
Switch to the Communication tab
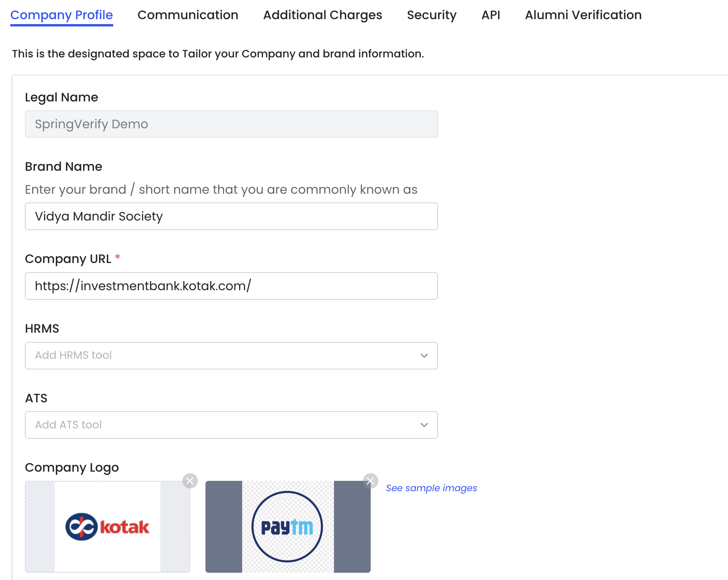(188, 15)
